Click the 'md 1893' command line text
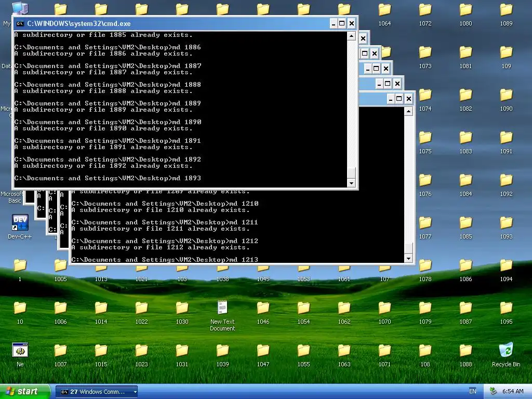Image resolution: width=532 pixels, height=399 pixels. [187, 178]
